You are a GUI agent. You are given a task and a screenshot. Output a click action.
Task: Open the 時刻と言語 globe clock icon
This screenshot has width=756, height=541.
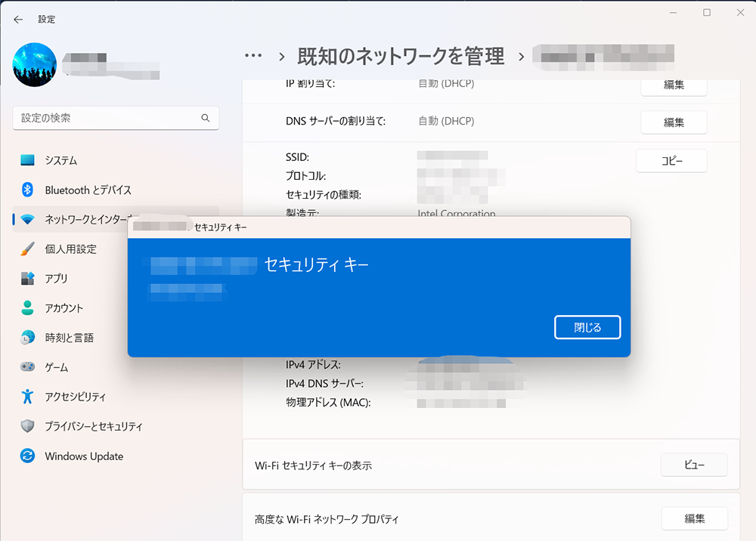28,338
